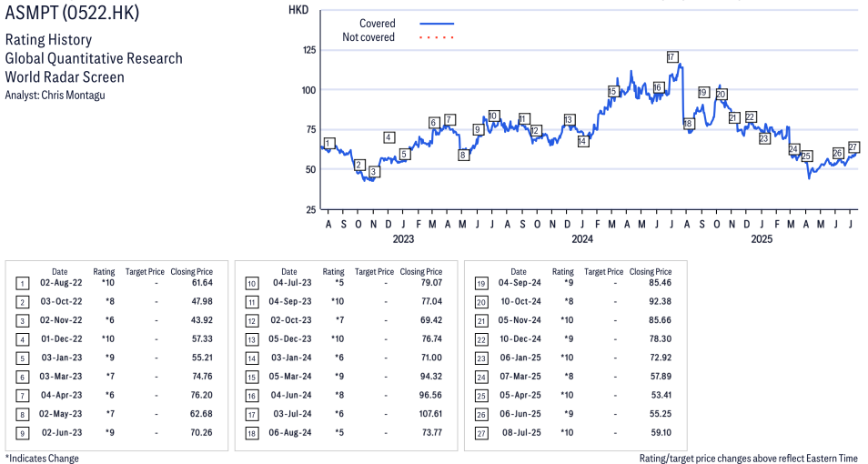Select chart marker 6 on the chart

click(x=434, y=123)
